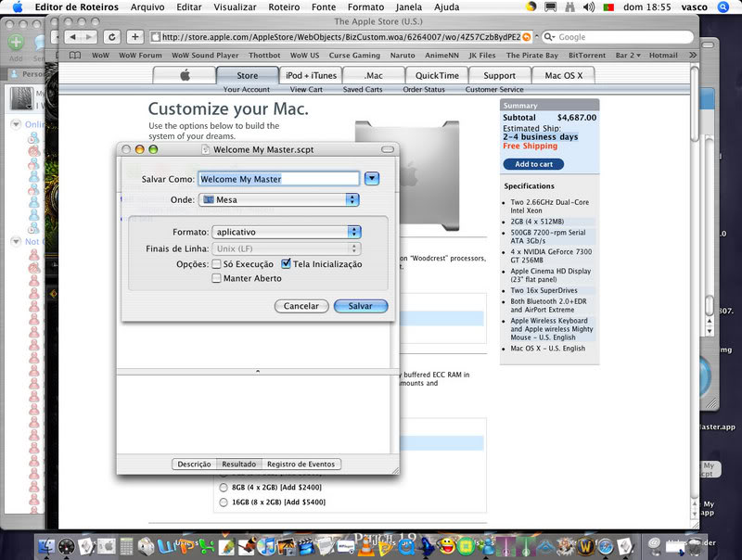Open WoW Forum bookmark
Viewport: 742px width, 560px height.
(x=140, y=56)
